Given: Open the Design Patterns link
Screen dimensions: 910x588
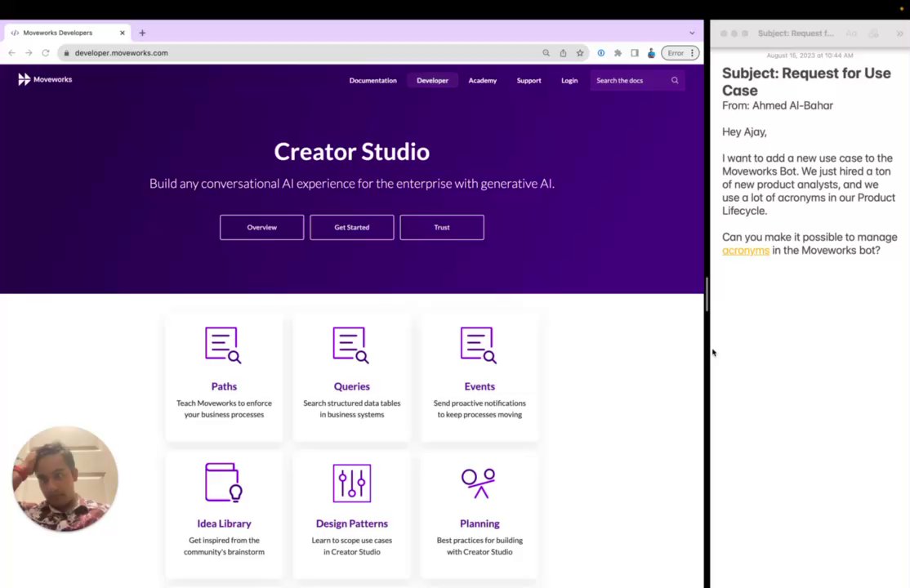Looking at the screenshot, I should (352, 523).
